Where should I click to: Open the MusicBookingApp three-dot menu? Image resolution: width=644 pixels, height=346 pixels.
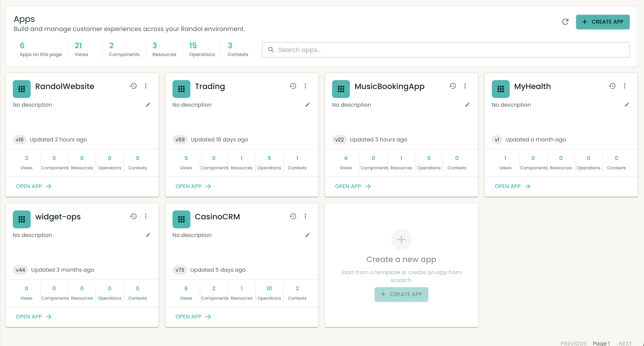pos(465,86)
